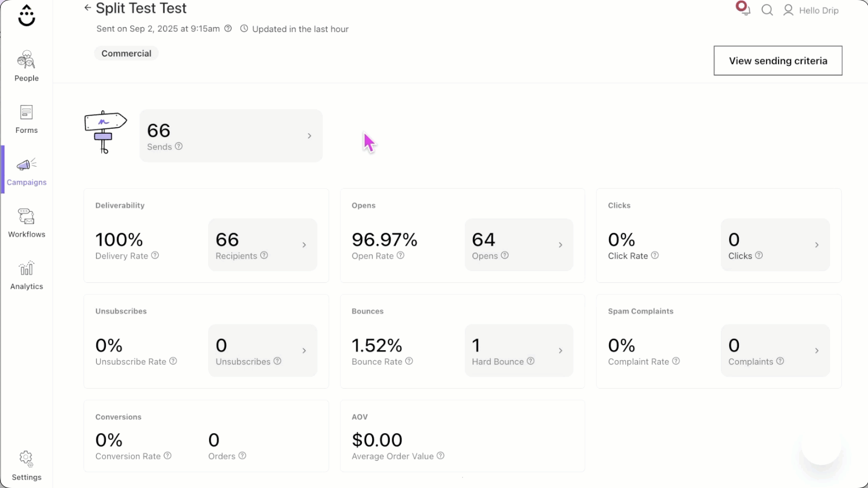This screenshot has width=868, height=488.
Task: Expand the 0 Complaints card chevron
Action: tap(817, 351)
